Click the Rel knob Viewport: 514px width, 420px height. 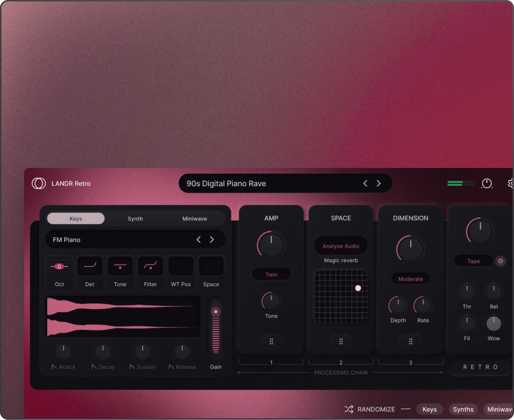(494, 292)
